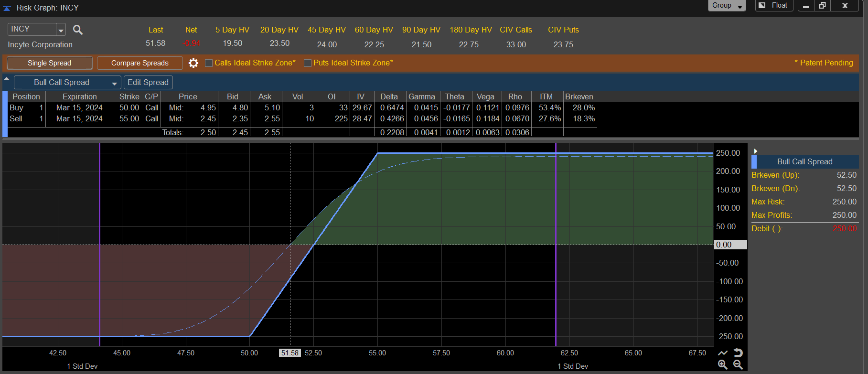
Task: Click the 20 Day HV value 23.50
Action: click(x=279, y=43)
